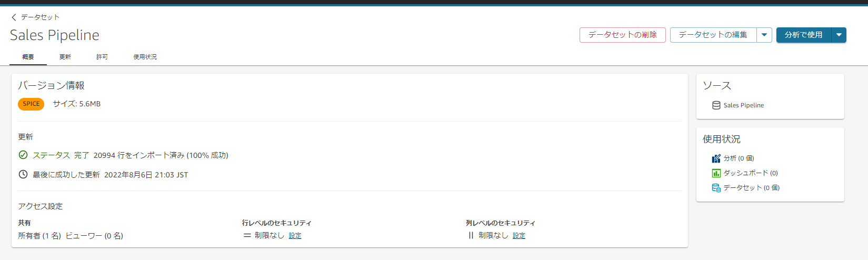Click the データセットの削除 button
This screenshot has width=868, height=260.
coord(623,35)
